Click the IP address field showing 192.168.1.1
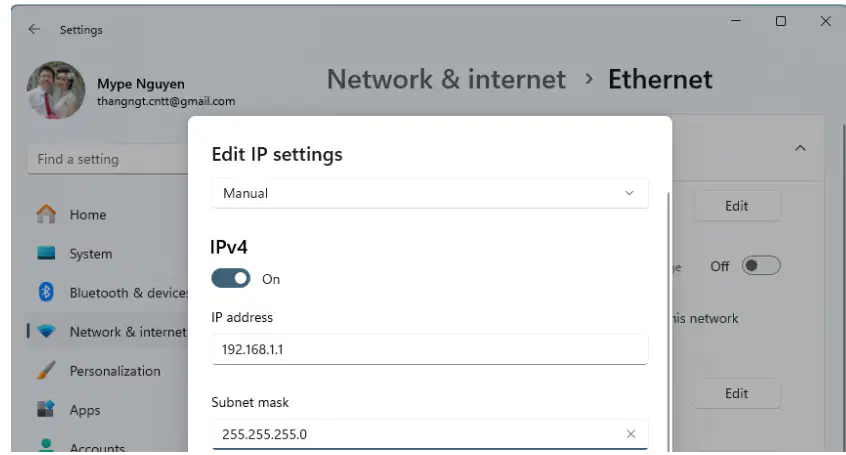 click(429, 349)
